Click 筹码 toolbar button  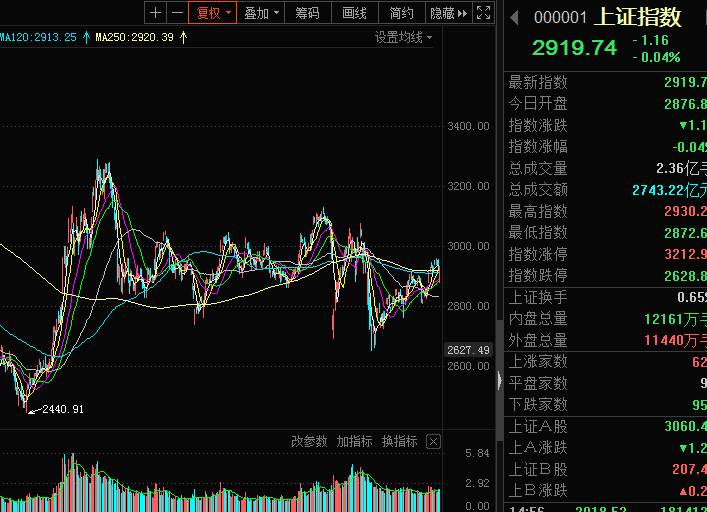click(308, 13)
